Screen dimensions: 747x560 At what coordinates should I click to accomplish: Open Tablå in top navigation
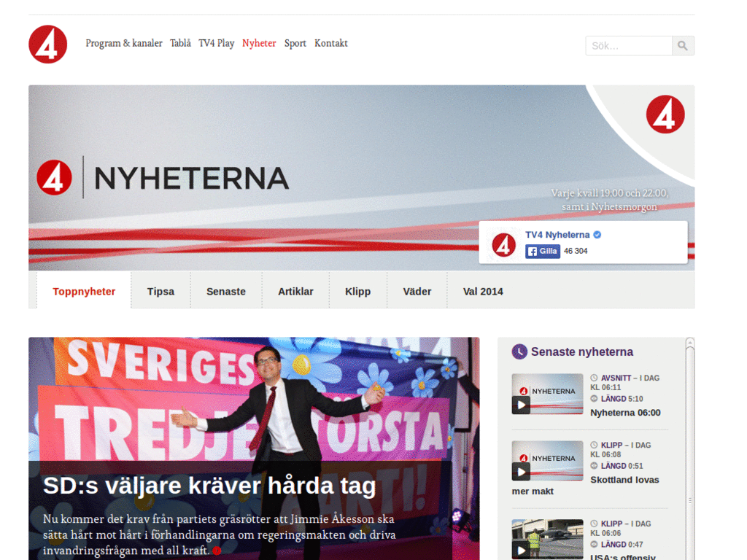pos(181,43)
